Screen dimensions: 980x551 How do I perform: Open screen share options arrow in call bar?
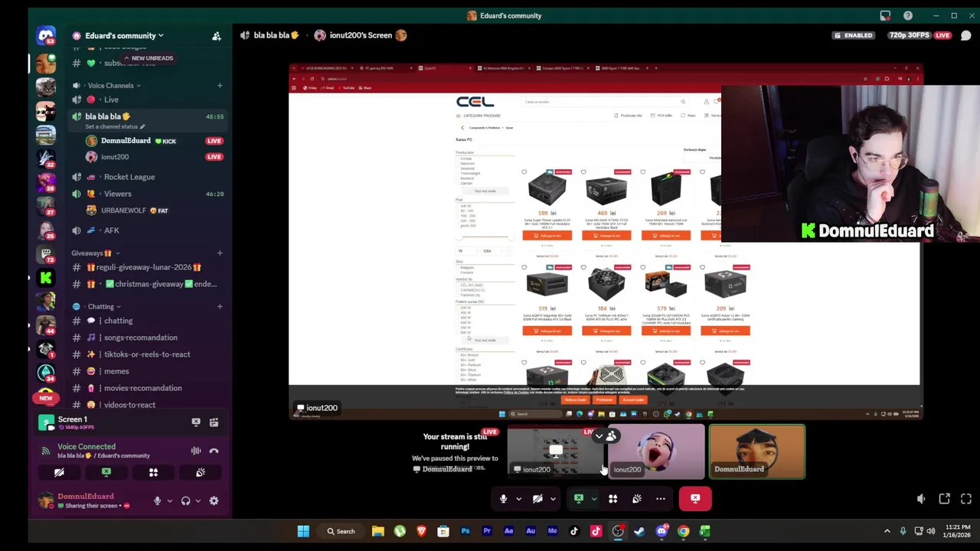pyautogui.click(x=594, y=499)
